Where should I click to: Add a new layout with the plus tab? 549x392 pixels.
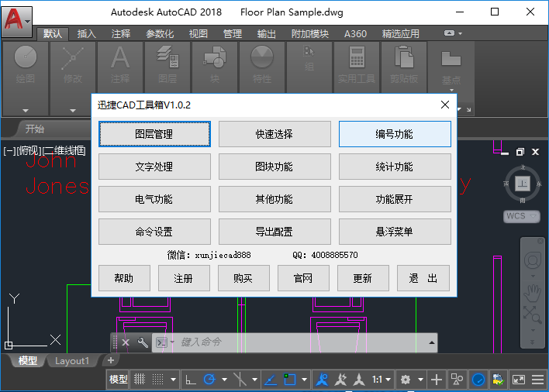pyautogui.click(x=111, y=360)
